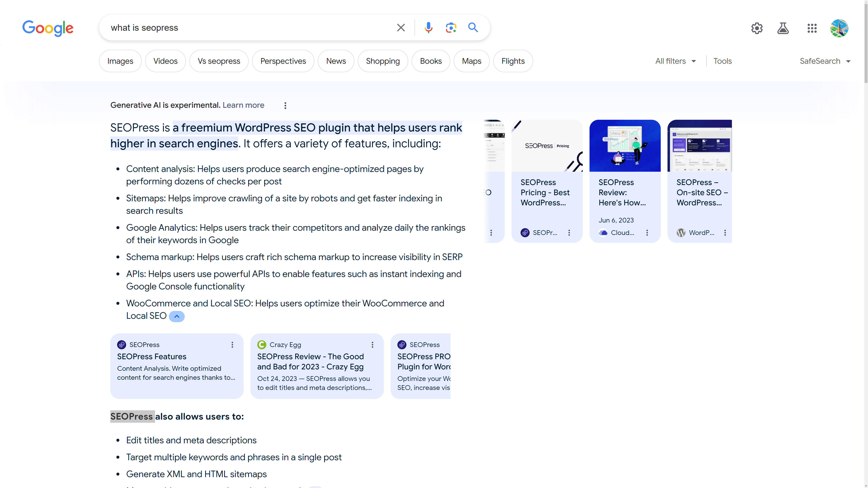Select the Flights filter
This screenshot has height=488, width=868.
[513, 61]
